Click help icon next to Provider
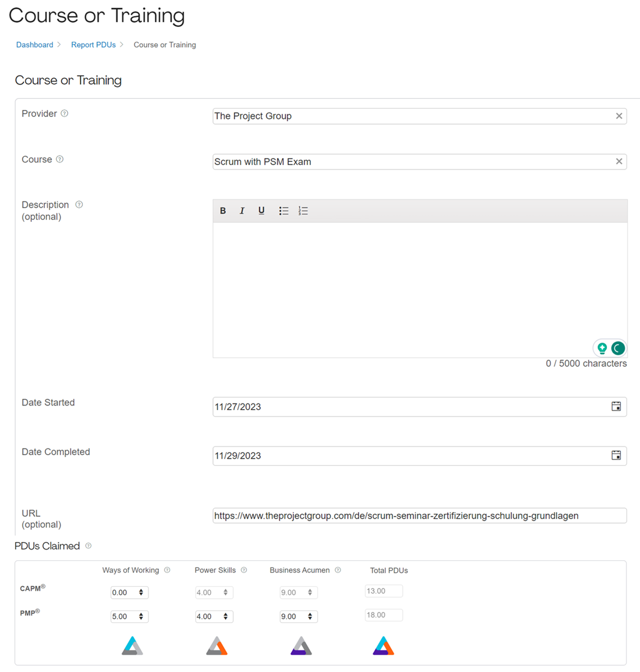Image resolution: width=640 pixels, height=672 pixels. [x=65, y=113]
